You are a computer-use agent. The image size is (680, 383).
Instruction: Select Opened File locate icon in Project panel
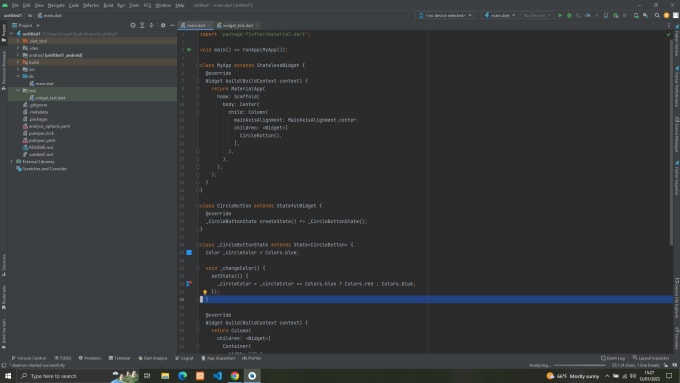[x=133, y=25]
